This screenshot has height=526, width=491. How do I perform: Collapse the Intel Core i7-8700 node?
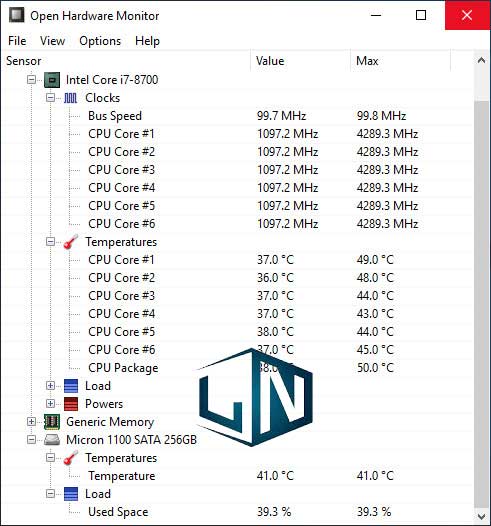click(32, 80)
